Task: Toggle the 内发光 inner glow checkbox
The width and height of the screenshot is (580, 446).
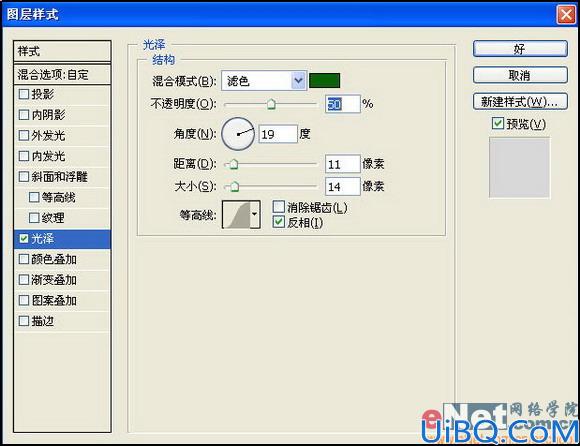Action: 24,156
